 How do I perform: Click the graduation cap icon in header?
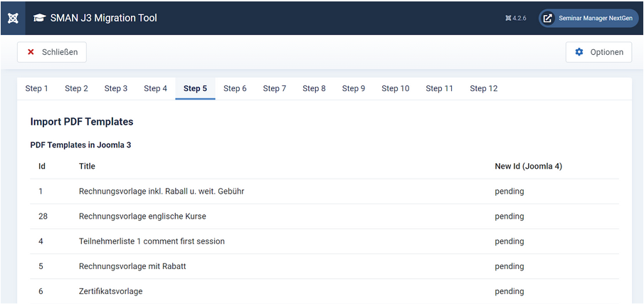tap(39, 18)
